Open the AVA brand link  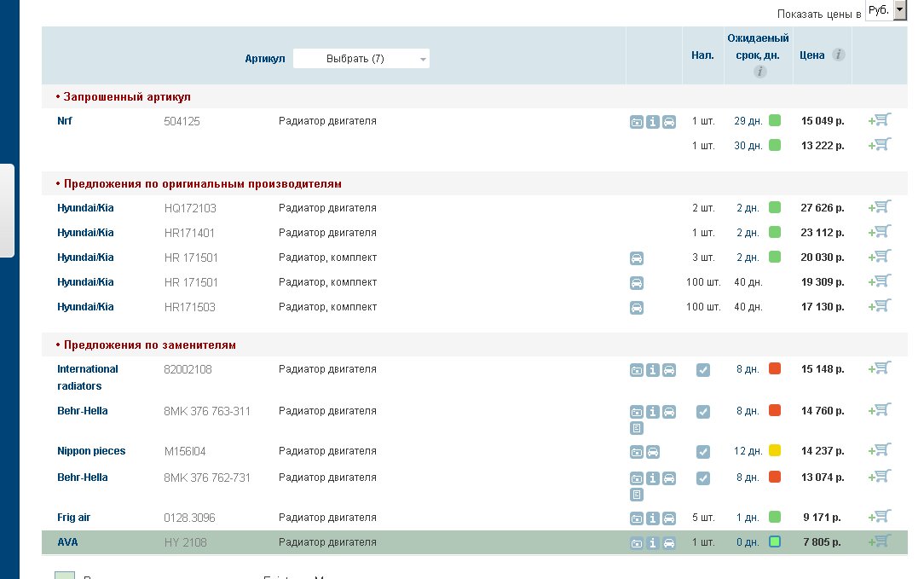pos(67,542)
